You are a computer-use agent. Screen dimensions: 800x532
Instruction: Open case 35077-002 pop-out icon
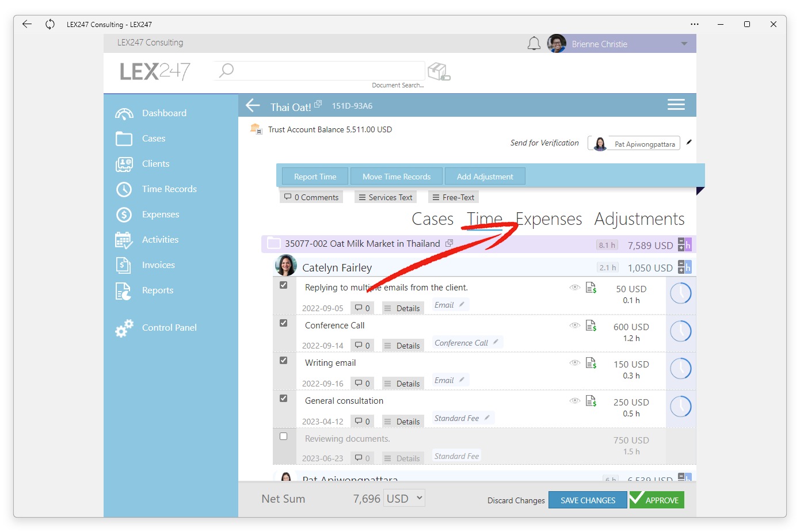point(449,243)
